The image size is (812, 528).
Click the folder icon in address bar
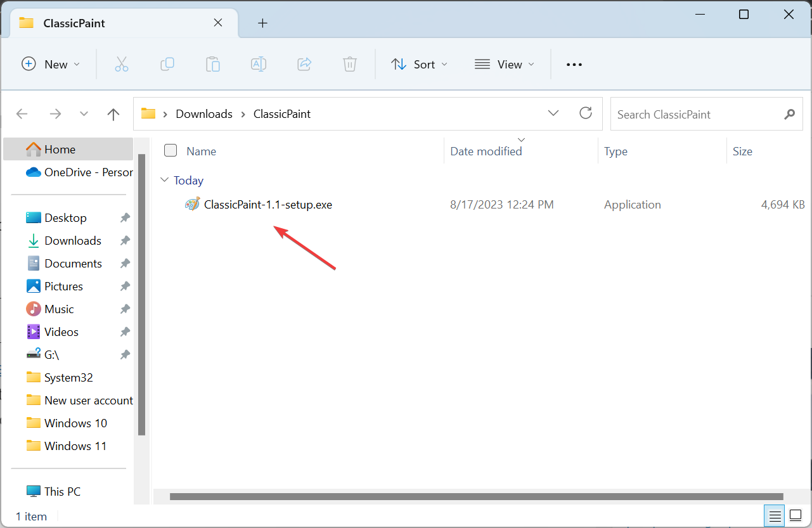click(148, 113)
